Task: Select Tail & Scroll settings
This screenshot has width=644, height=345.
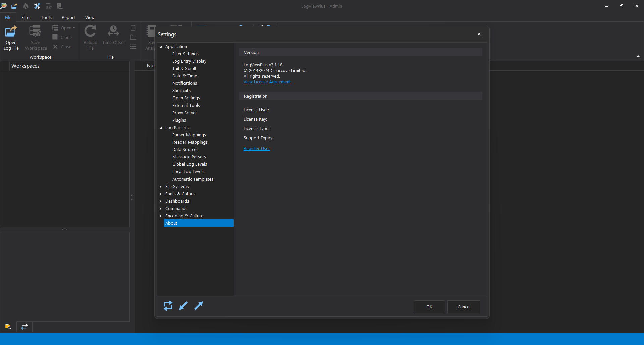Action: [x=184, y=69]
